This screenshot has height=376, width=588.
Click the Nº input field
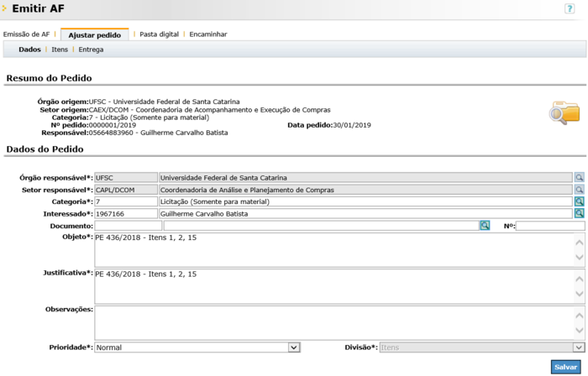(549, 226)
